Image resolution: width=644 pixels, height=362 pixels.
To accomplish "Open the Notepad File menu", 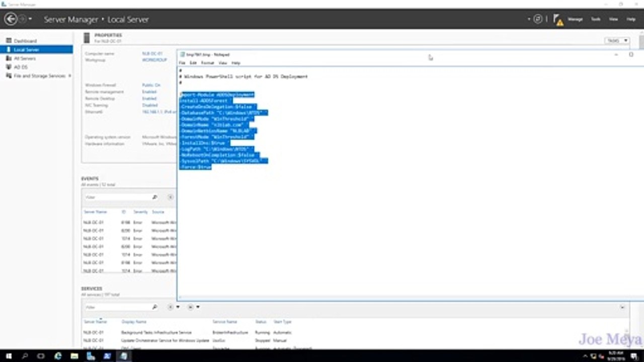I will [x=182, y=63].
